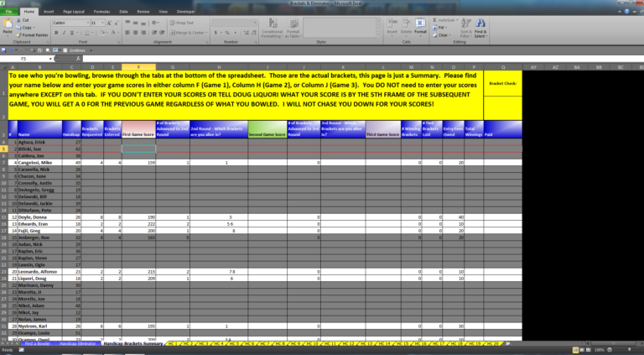Viewport: 644px width, 355px height.
Task: Open the Format cells menu
Action: (x=420, y=26)
